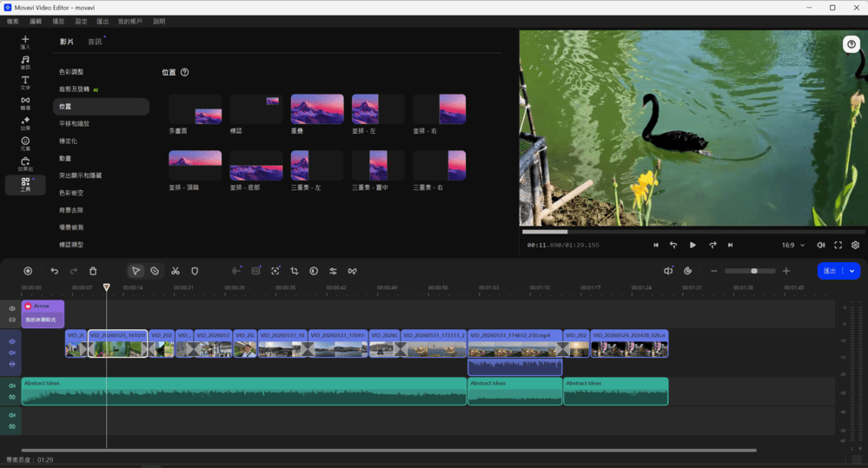Play the preview video

pos(692,245)
